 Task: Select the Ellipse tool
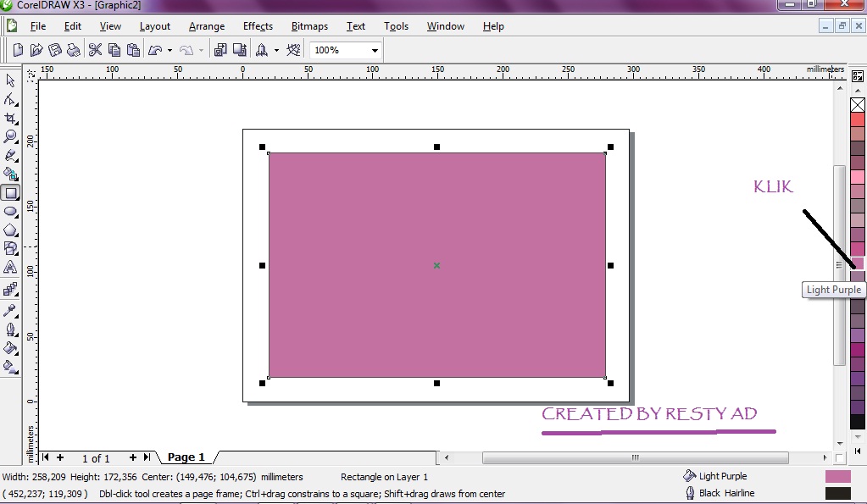click(10, 211)
